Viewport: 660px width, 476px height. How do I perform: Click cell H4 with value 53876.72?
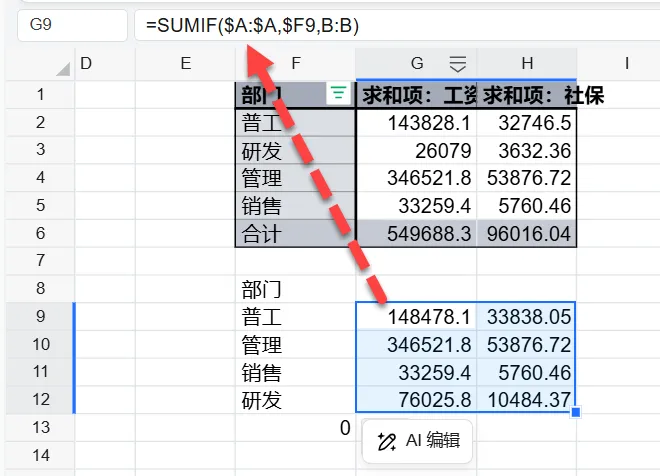pos(527,178)
